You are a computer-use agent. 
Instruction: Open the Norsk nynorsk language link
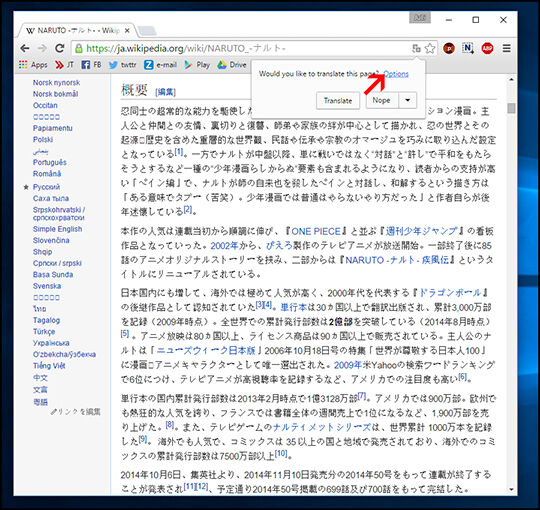click(56, 83)
